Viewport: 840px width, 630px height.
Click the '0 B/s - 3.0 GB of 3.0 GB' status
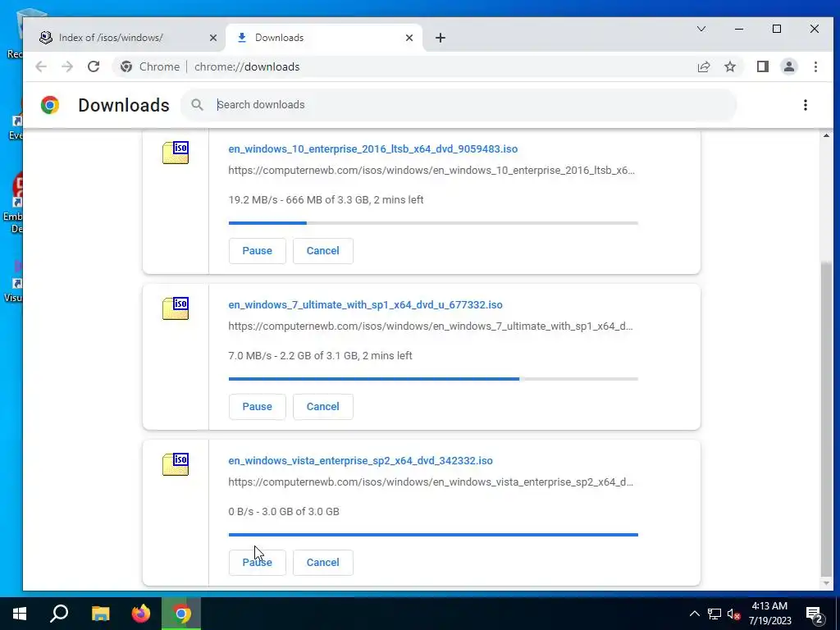pyautogui.click(x=284, y=512)
